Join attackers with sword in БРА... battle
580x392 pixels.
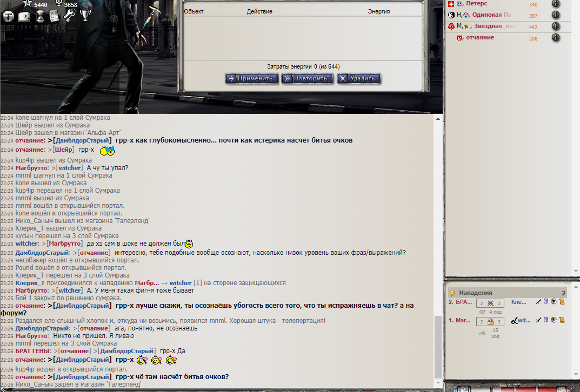click(x=538, y=302)
